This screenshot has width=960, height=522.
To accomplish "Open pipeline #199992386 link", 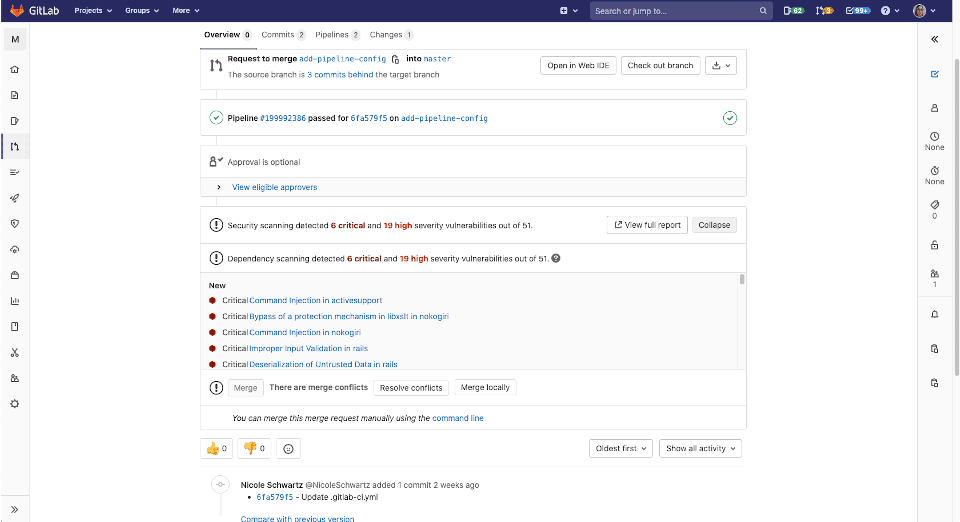I will [283, 118].
